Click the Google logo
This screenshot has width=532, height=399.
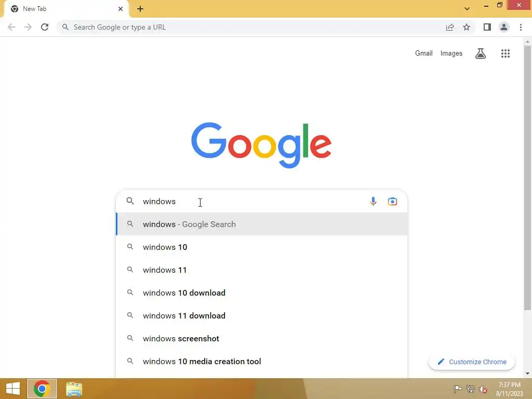coord(261,145)
